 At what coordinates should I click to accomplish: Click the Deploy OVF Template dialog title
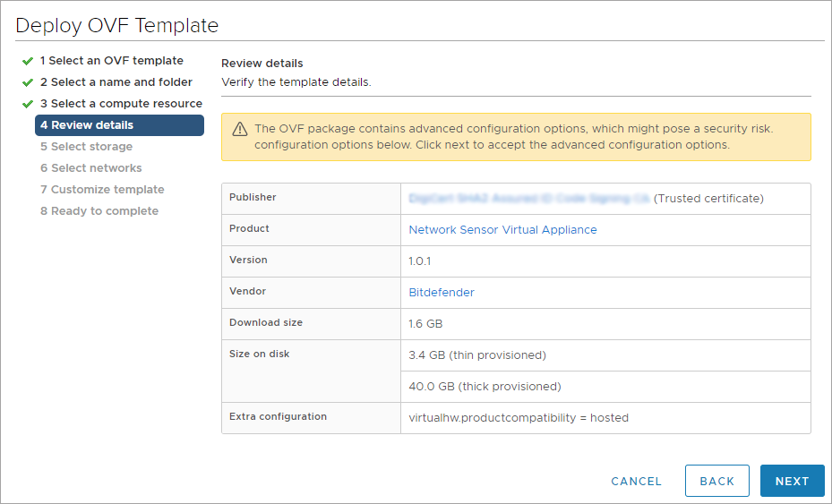point(116,25)
